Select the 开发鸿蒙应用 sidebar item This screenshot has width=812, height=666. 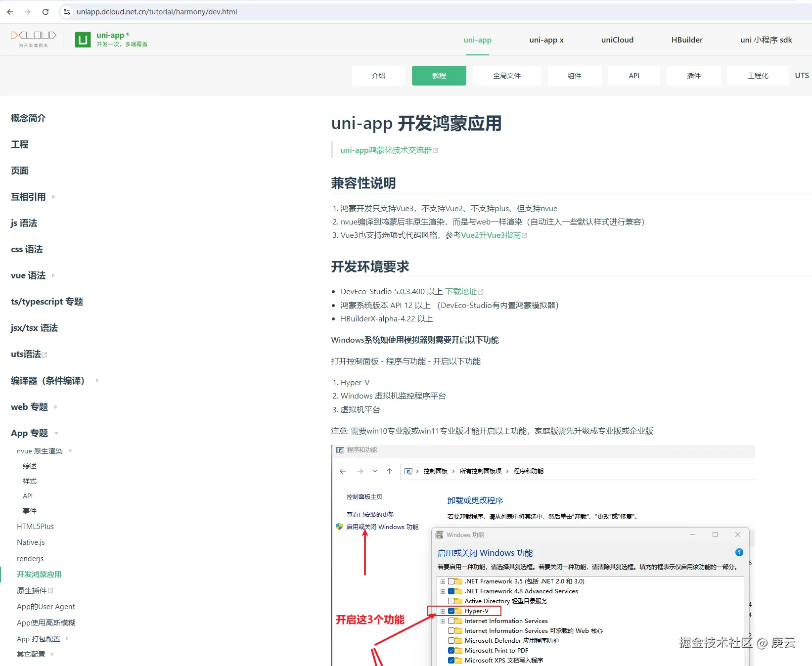coord(39,575)
